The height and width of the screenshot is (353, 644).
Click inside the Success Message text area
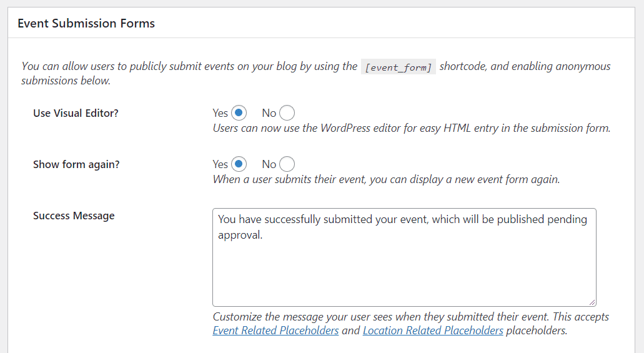(x=404, y=257)
